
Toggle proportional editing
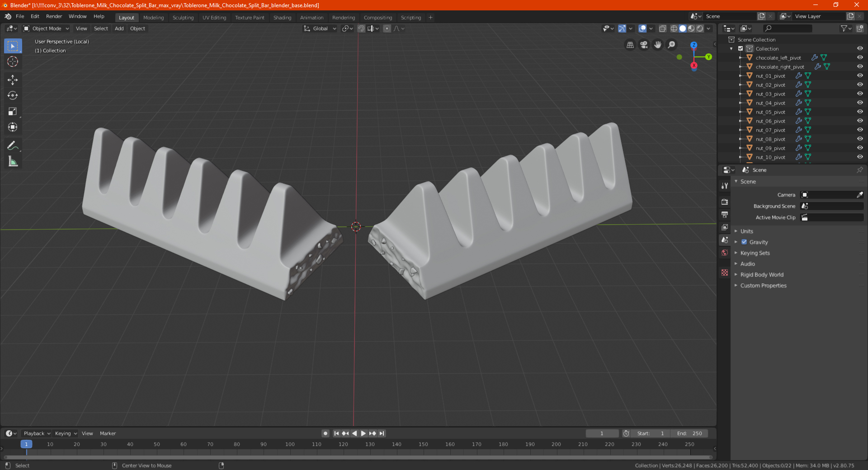[387, 28]
